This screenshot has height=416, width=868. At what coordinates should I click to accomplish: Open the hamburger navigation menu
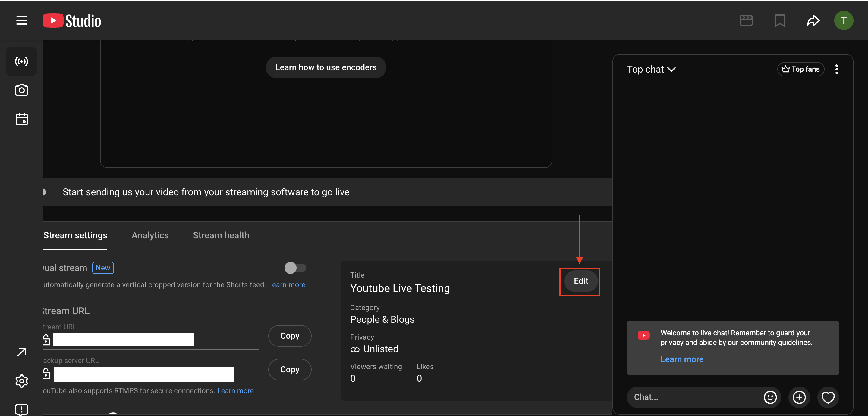[x=22, y=20]
